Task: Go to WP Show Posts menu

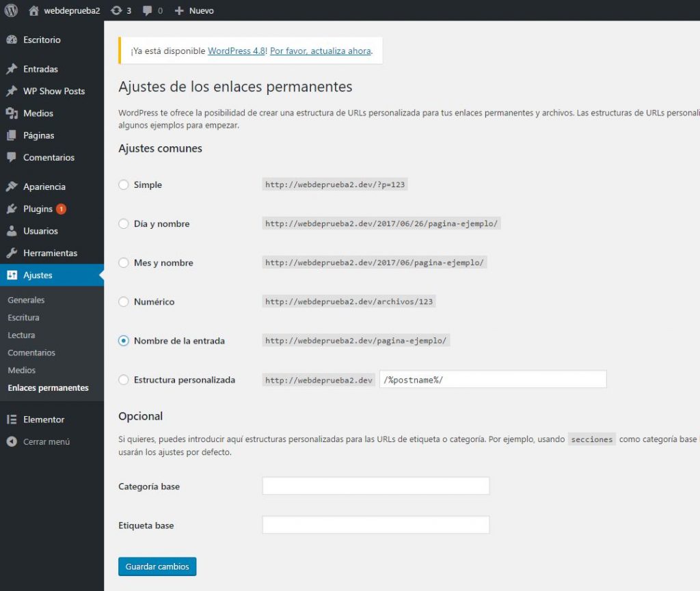Action: tap(54, 91)
